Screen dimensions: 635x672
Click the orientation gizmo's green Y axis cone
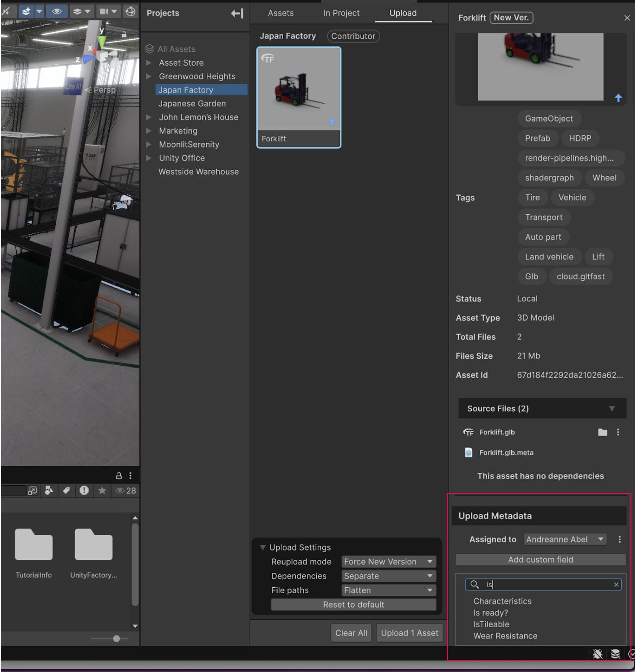pos(102,42)
